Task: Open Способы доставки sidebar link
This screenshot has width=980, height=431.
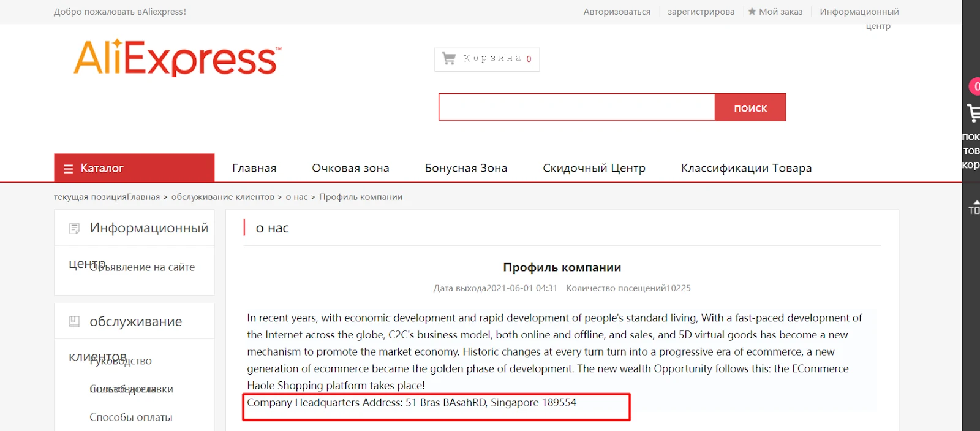Action: point(131,389)
